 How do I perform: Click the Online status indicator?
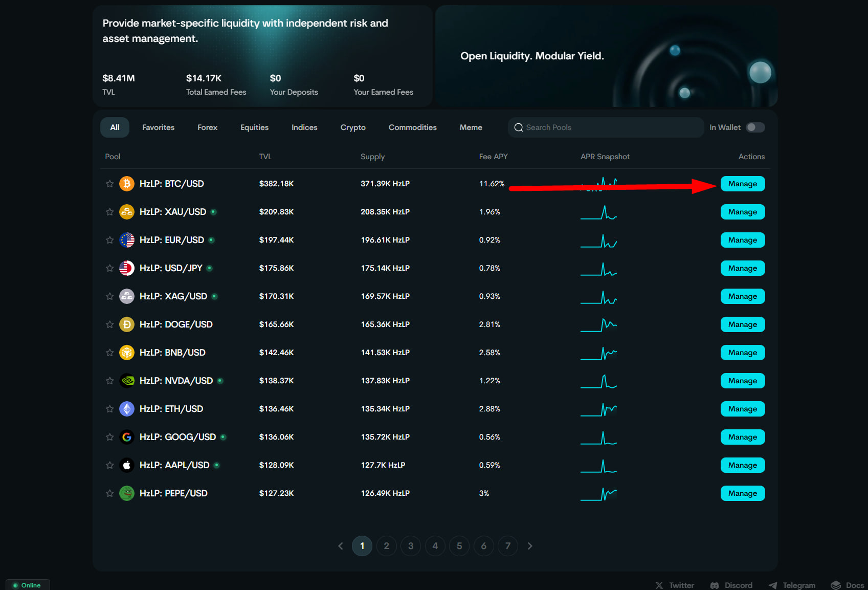pyautogui.click(x=28, y=585)
